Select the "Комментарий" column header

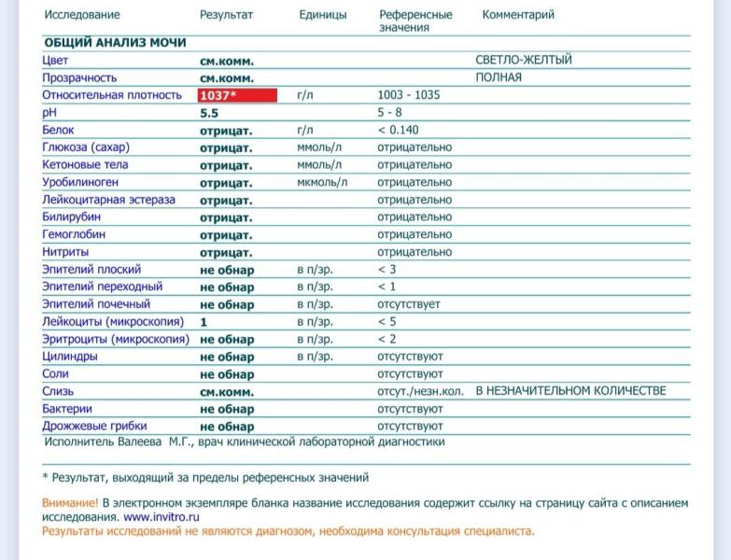518,15
